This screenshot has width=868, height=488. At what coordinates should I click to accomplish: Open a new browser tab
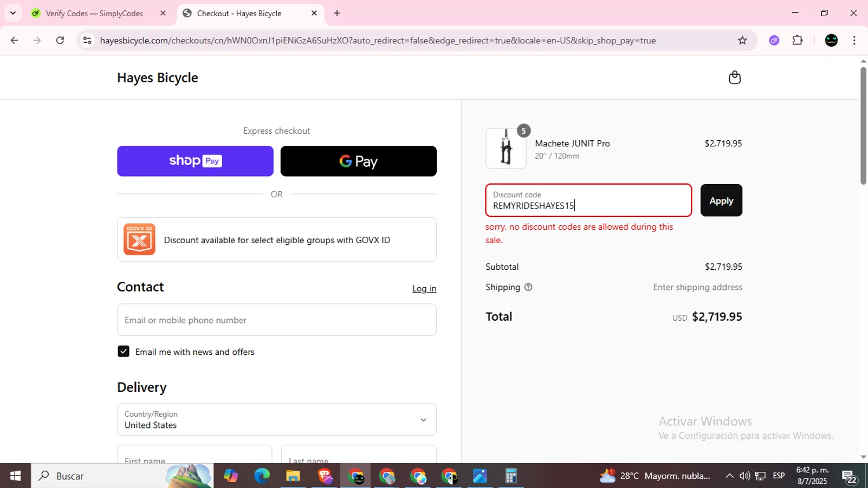pyautogui.click(x=337, y=13)
